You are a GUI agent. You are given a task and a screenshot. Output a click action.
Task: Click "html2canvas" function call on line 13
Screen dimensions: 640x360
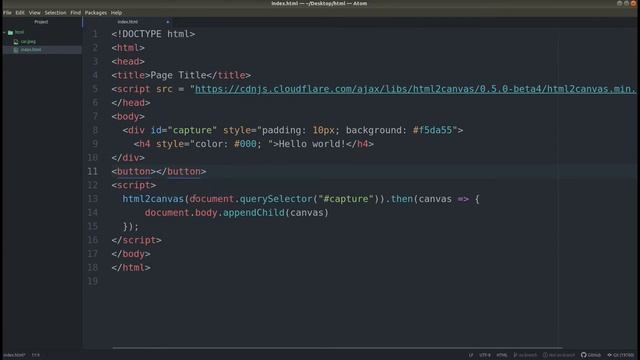tap(153, 199)
